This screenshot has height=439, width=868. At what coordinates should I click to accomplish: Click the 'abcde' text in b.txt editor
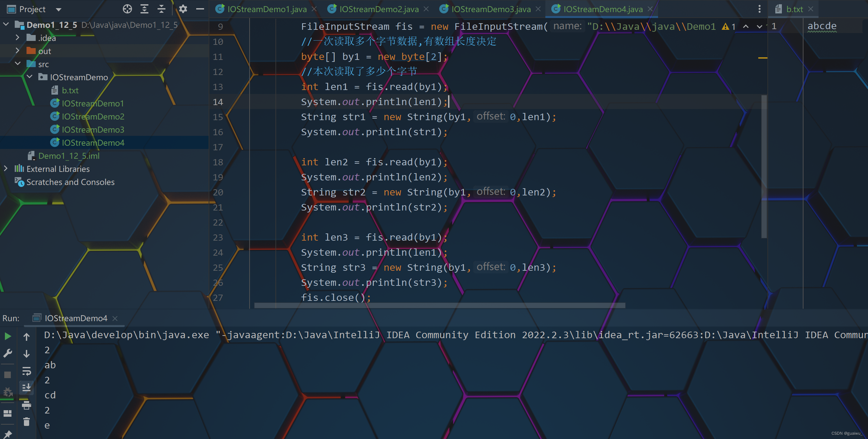(x=822, y=26)
